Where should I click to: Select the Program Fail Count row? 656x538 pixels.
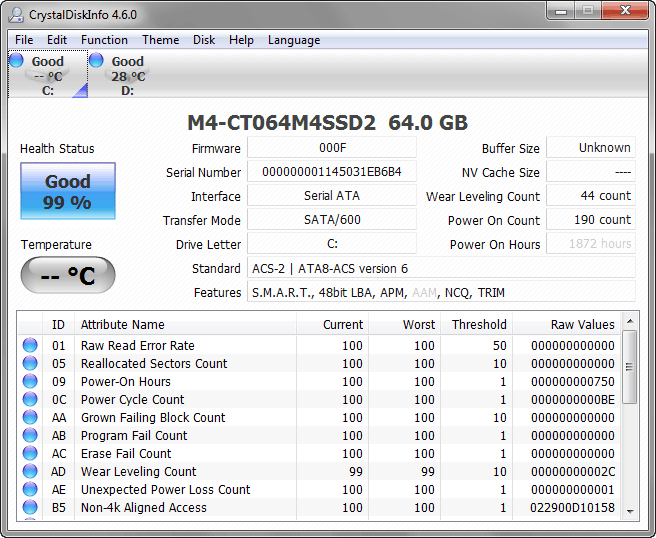point(319,436)
